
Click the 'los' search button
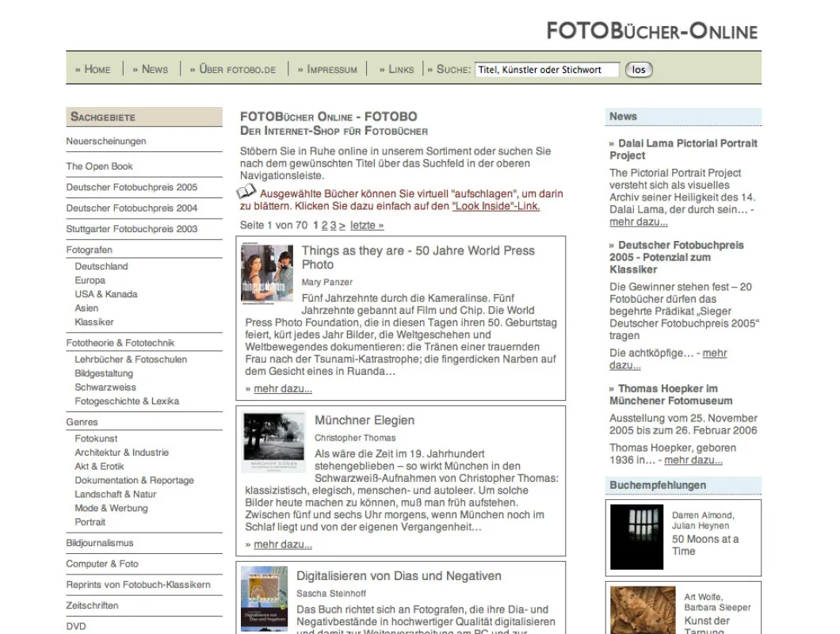639,70
